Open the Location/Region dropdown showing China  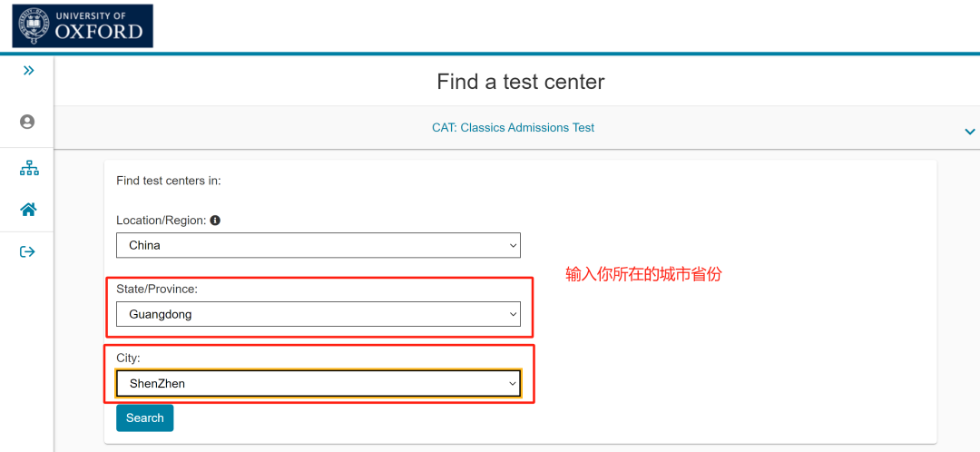(x=318, y=245)
